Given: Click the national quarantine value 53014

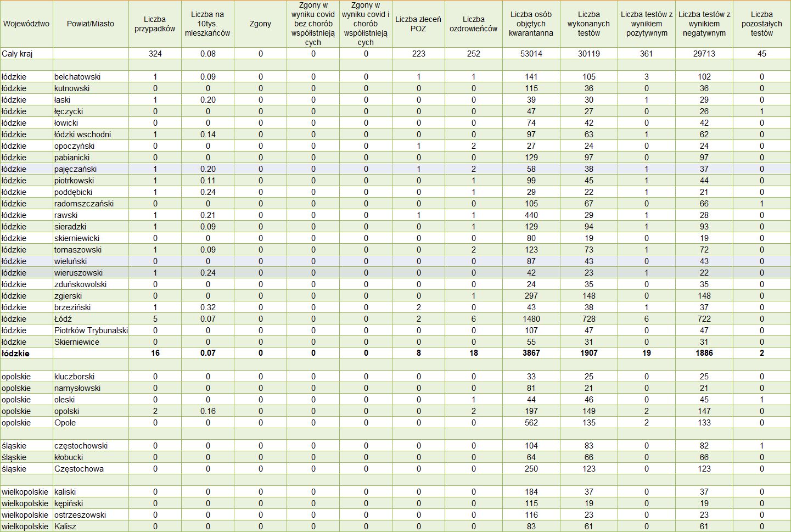Looking at the screenshot, I should click(531, 54).
